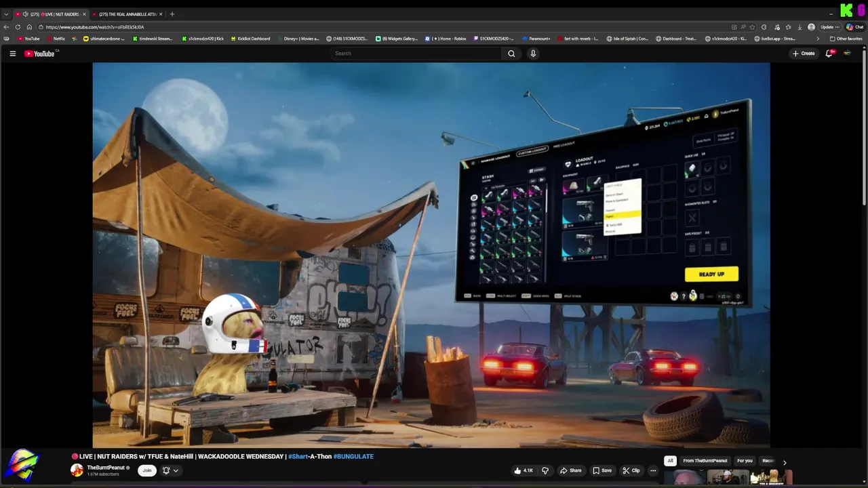The image size is (868, 488).
Task: Open the YouTube notifications bell
Action: pos(829,54)
